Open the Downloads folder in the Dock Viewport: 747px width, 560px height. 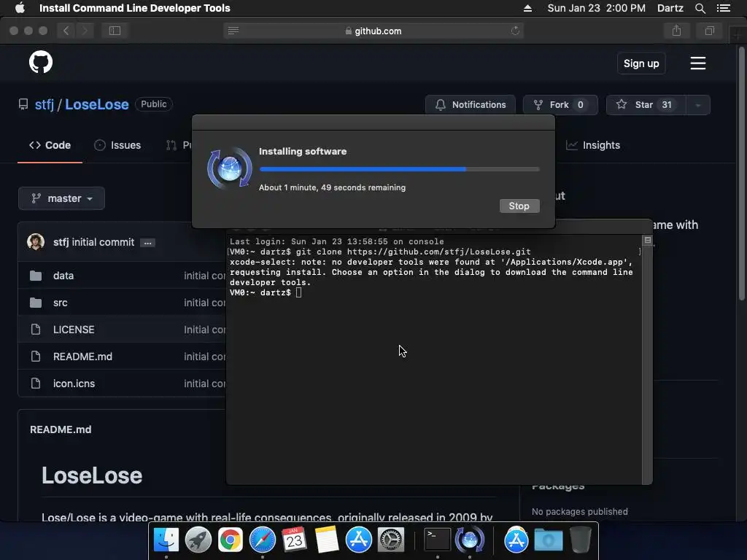pyautogui.click(x=548, y=540)
